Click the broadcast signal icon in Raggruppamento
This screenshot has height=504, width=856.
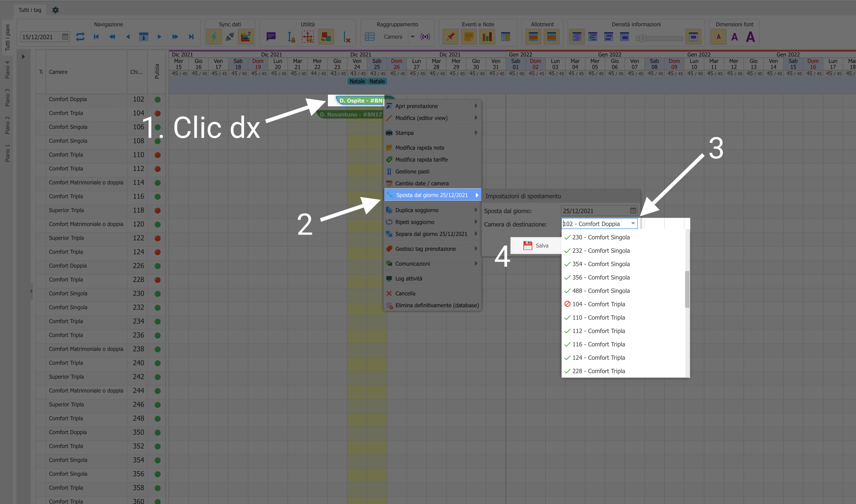425,37
